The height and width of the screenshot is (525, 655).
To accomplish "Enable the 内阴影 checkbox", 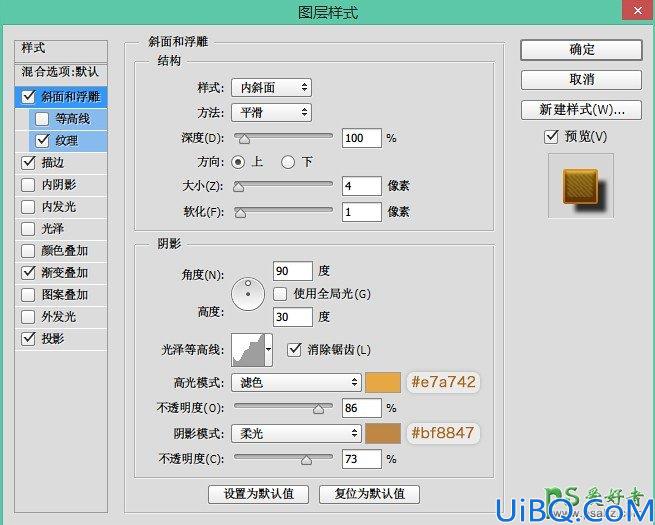I will (x=28, y=185).
